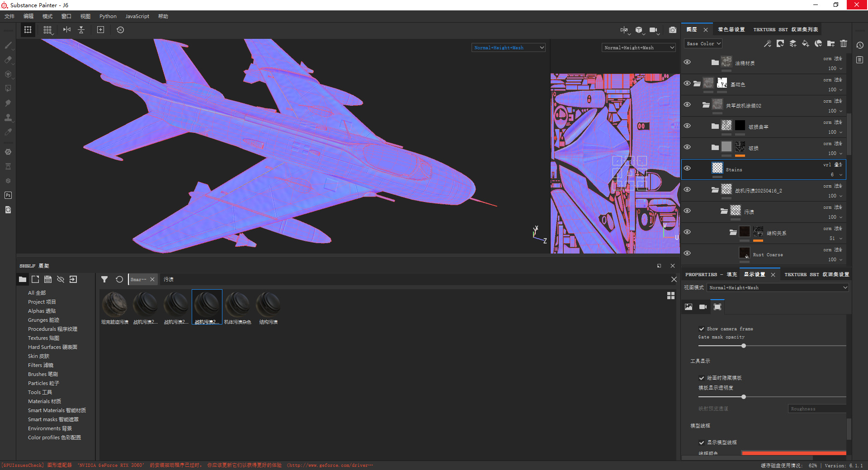This screenshot has width=868, height=470.
Task: Click the shelf filter funnel icon
Action: 104,279
